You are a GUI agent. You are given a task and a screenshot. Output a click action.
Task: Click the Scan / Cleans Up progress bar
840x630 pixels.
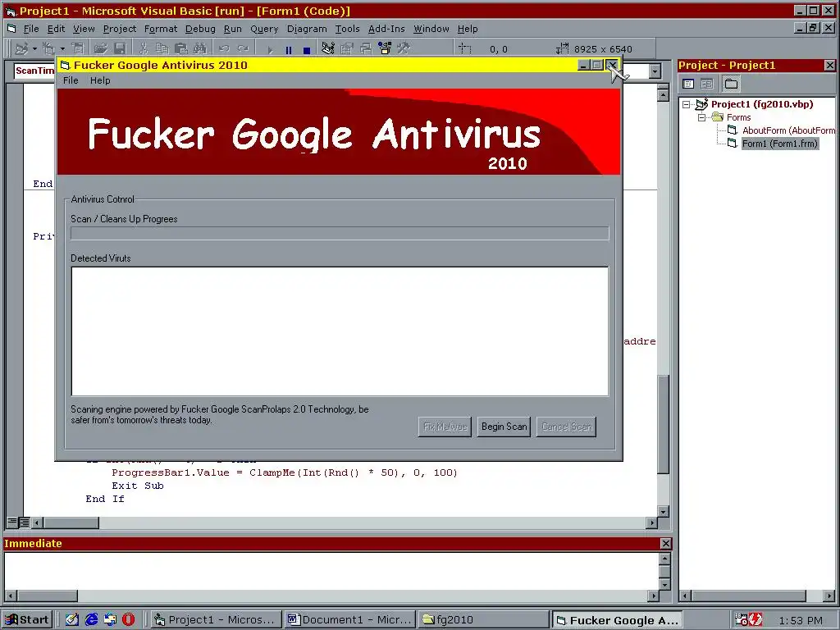click(340, 233)
